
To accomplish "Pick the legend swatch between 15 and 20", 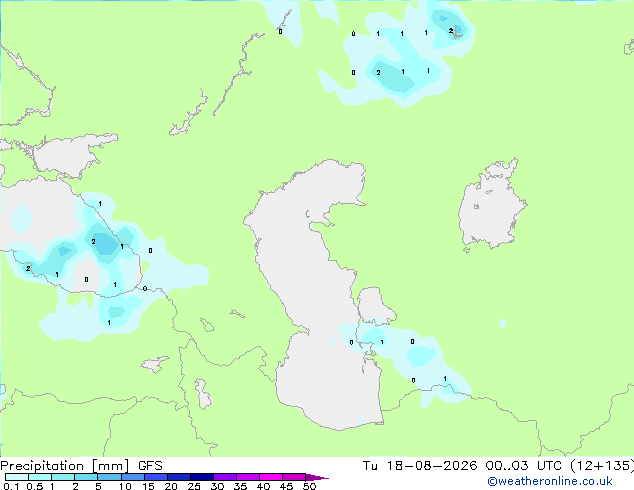I will pyautogui.click(x=155, y=477).
